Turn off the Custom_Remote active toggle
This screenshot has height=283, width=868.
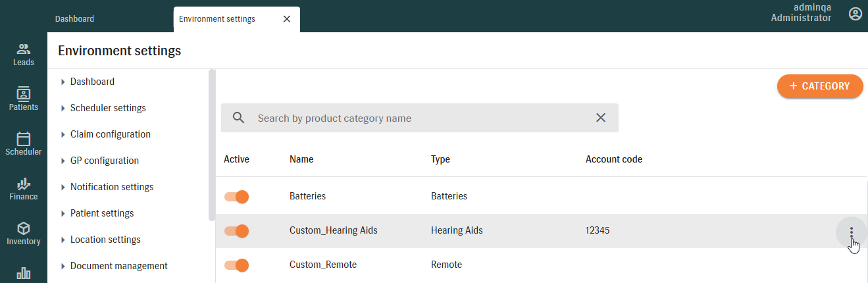pos(236,265)
